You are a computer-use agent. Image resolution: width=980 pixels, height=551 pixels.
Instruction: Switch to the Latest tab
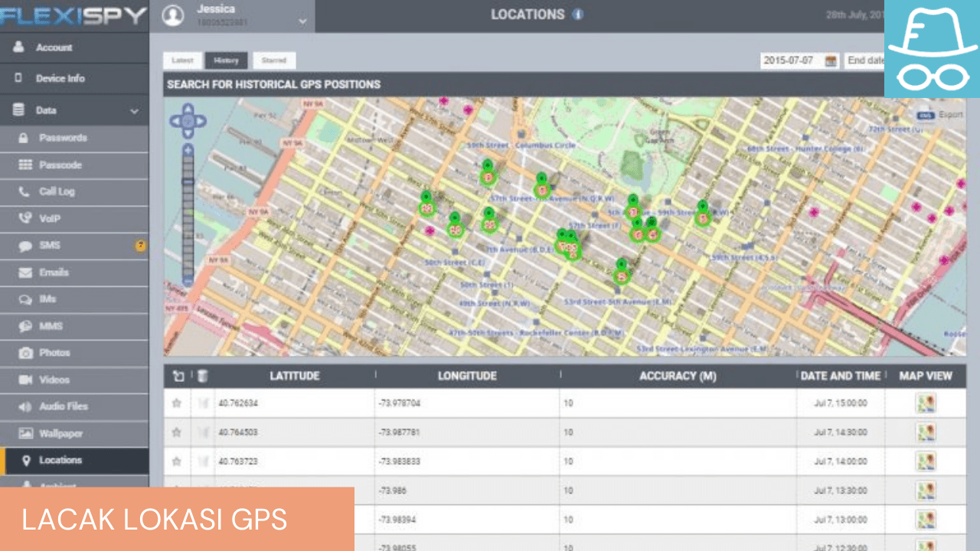[182, 60]
